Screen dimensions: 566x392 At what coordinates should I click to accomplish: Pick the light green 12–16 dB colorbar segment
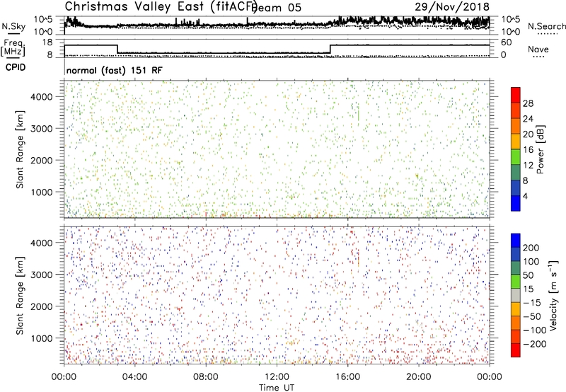point(516,157)
